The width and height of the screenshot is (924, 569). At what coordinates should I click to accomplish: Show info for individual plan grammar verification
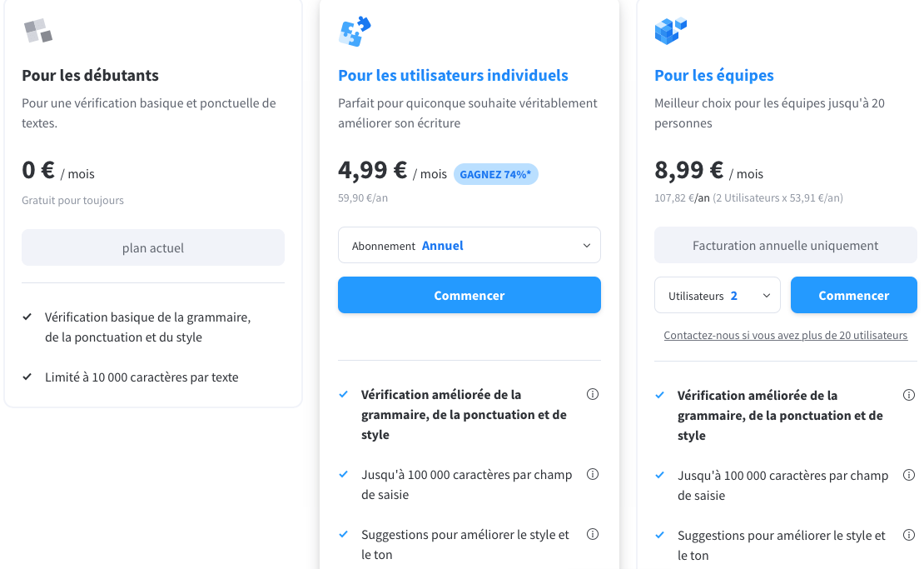(x=593, y=394)
